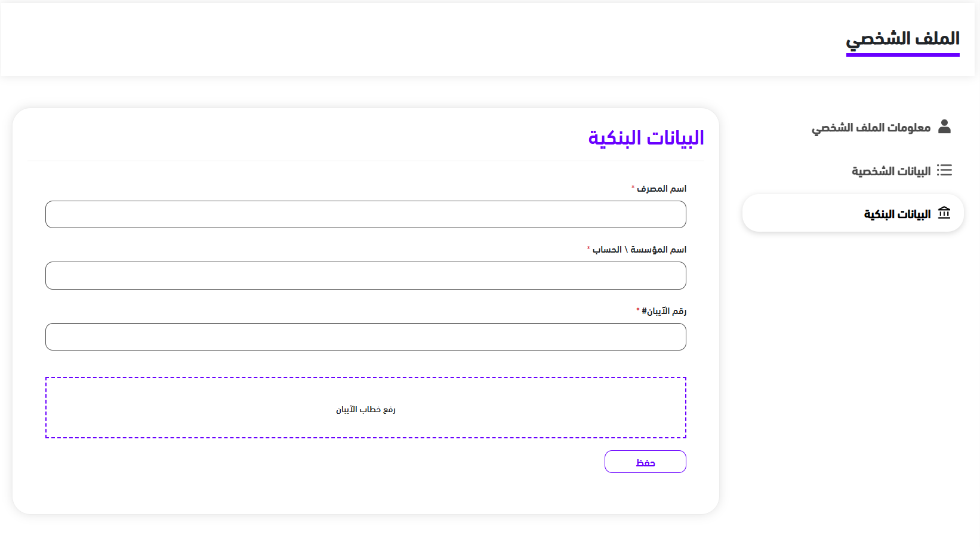Click the اسم المؤسسة \ الحساب text box
Image resolution: width=980 pixels, height=547 pixels.
coord(365,276)
